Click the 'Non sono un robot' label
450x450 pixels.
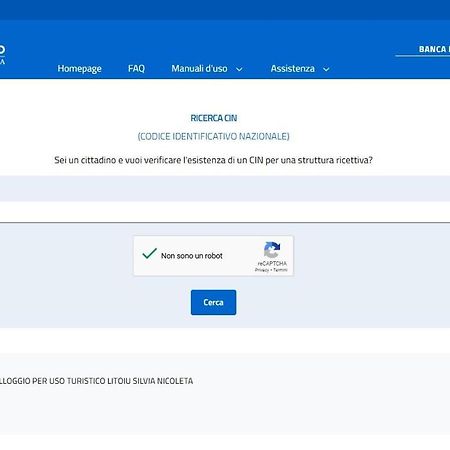[x=192, y=256]
